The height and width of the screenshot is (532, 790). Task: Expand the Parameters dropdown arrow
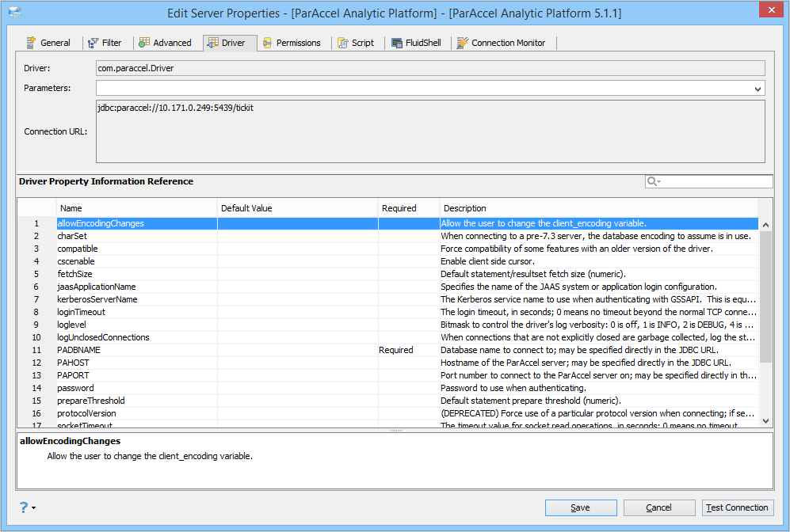[x=758, y=89]
